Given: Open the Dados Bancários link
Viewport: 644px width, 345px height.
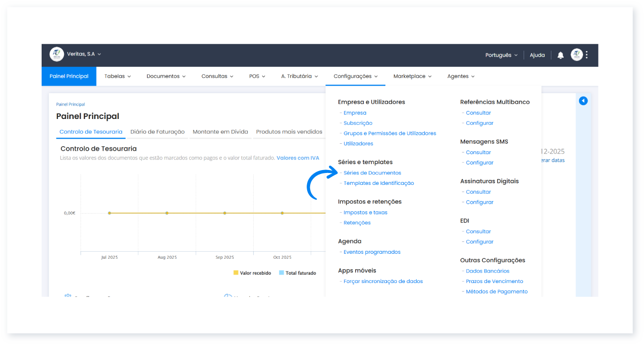Looking at the screenshot, I should point(487,271).
